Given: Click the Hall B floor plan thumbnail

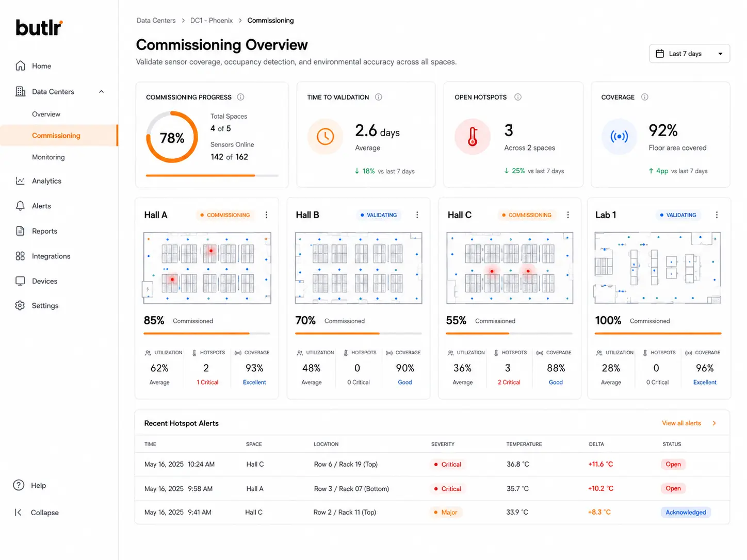Looking at the screenshot, I should [359, 268].
